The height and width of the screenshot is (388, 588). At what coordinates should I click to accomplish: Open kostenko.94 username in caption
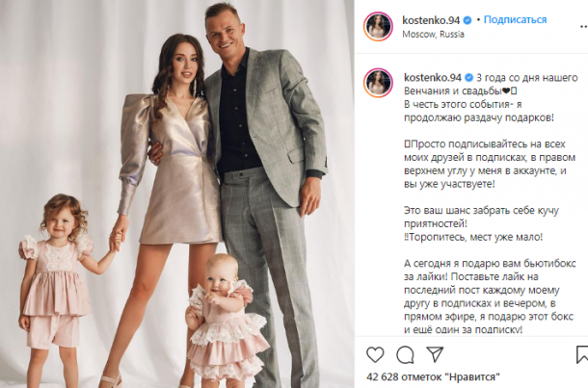(433, 78)
